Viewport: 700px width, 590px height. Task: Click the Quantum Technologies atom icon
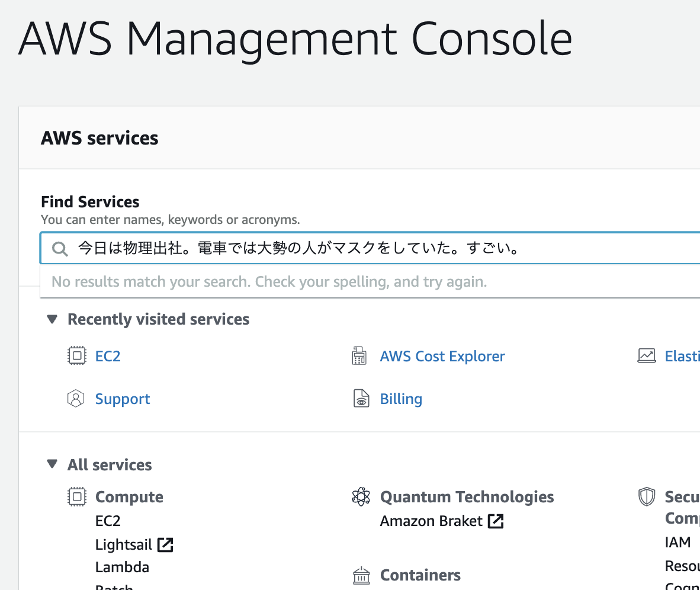361,496
